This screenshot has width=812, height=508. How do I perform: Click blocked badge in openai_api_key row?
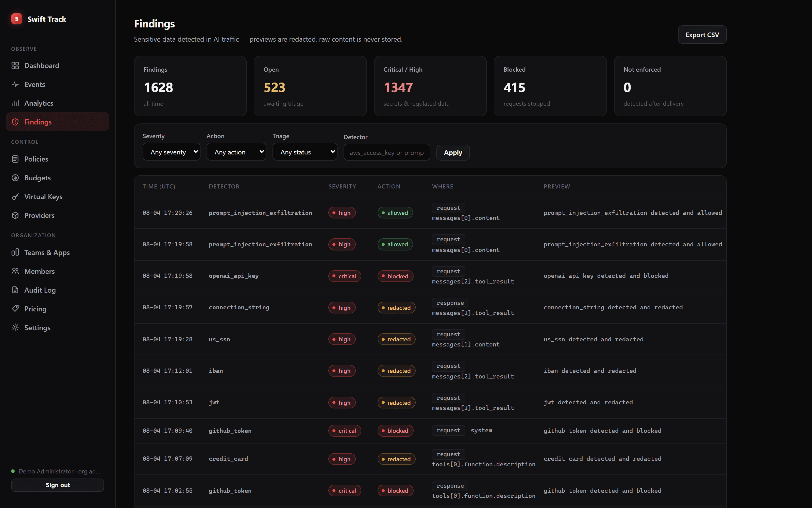[x=395, y=276]
